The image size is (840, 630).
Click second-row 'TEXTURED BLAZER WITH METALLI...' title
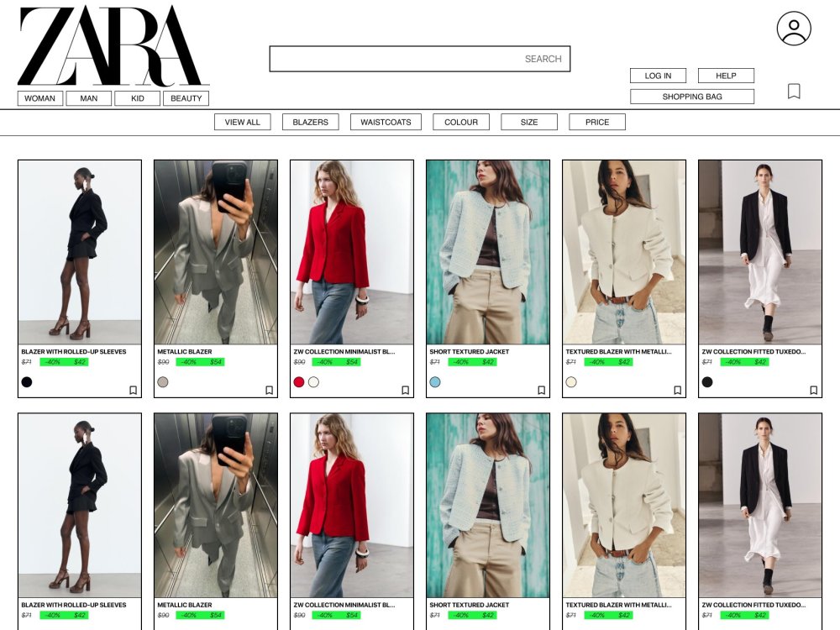click(618, 606)
